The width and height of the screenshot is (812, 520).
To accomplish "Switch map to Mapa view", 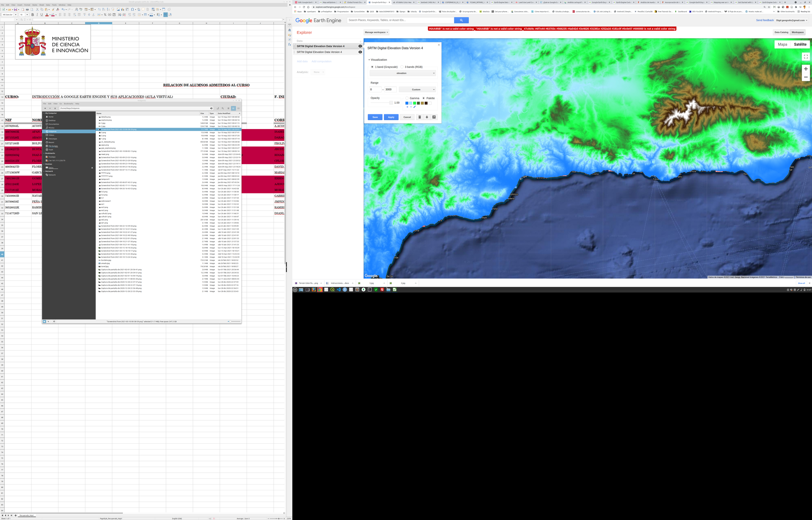I will click(x=782, y=44).
